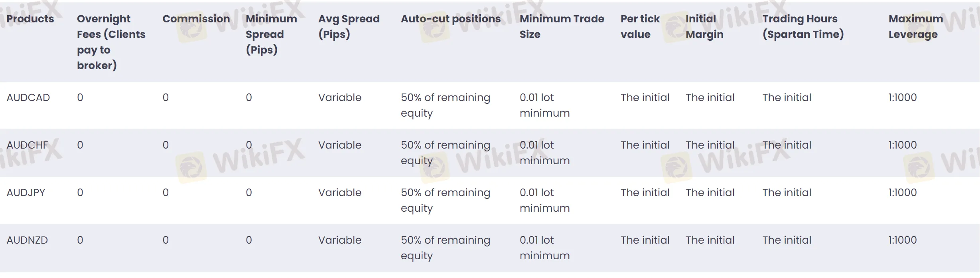Select the AUDNZD product row label

27,240
